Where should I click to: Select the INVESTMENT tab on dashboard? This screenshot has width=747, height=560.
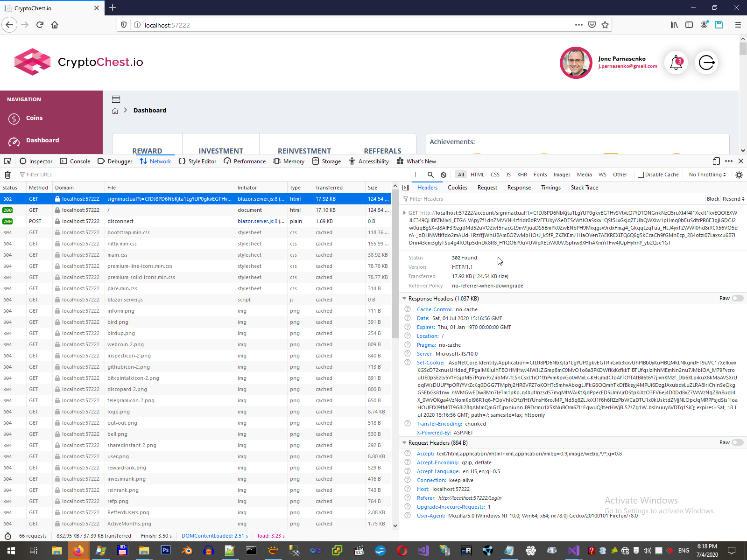pos(221,151)
